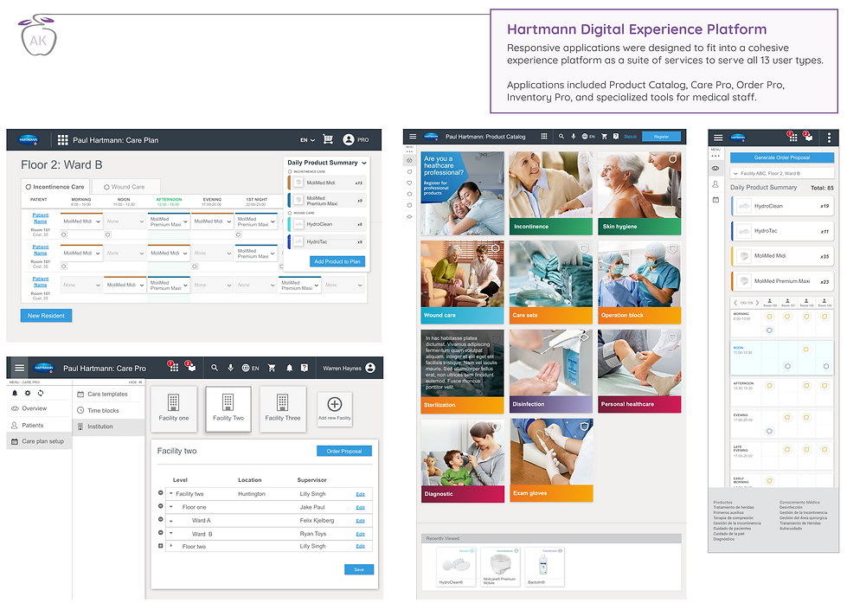Open the cart icon in Care Pro header
The height and width of the screenshot is (616, 847).
272,368
